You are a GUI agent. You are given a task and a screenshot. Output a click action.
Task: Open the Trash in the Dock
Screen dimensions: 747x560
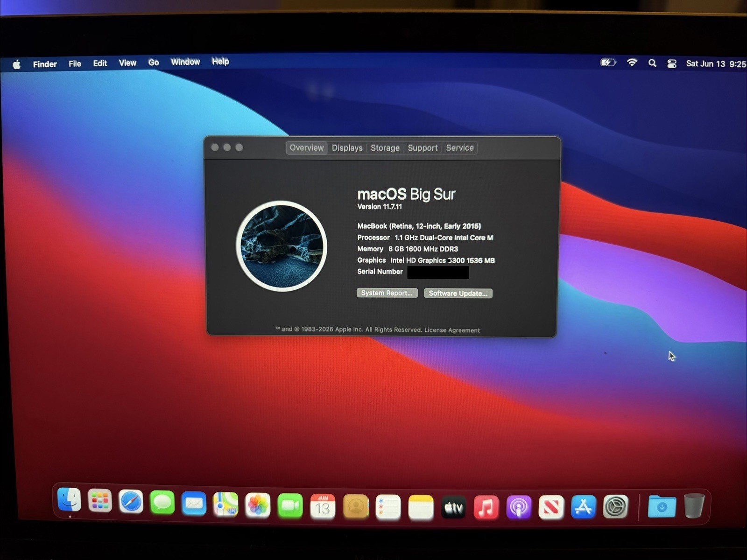694,506
